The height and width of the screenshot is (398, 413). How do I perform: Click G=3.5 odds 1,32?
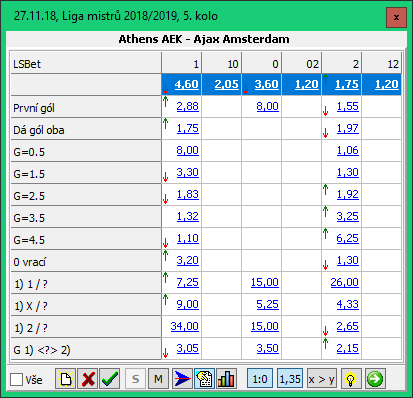[188, 216]
